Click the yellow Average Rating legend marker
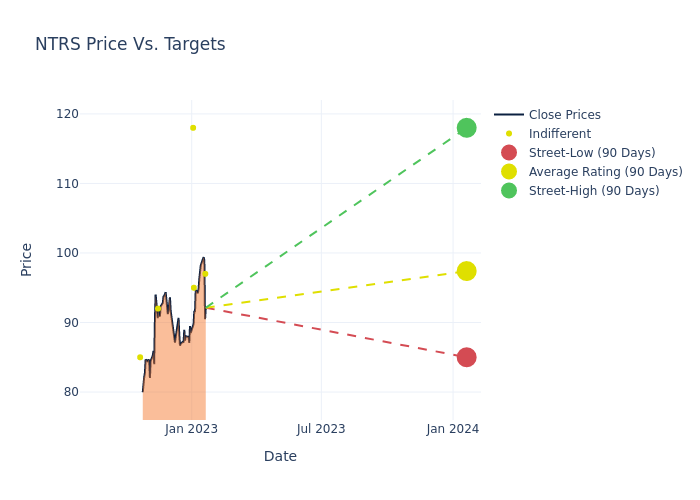This screenshot has width=700, height=500. [x=509, y=172]
